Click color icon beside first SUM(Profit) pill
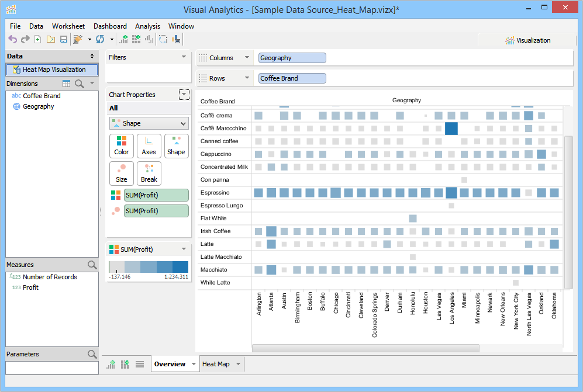This screenshot has height=392, width=583. 116,195
